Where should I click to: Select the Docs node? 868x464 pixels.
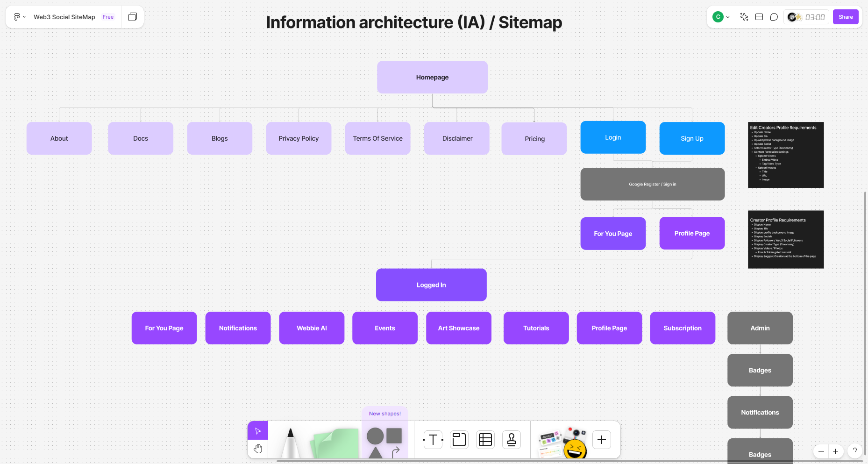141,138
